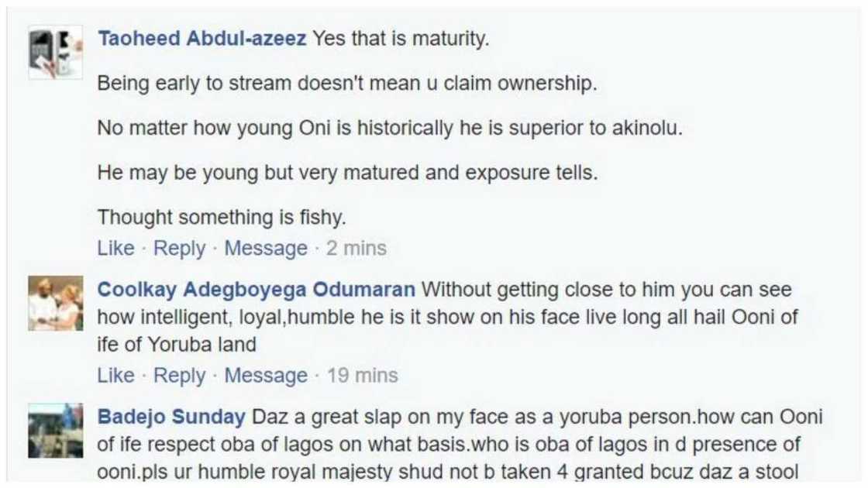Reply to Taoheed Abdul-azeez's comment
Screen dimensions: 868x488
tap(180, 248)
